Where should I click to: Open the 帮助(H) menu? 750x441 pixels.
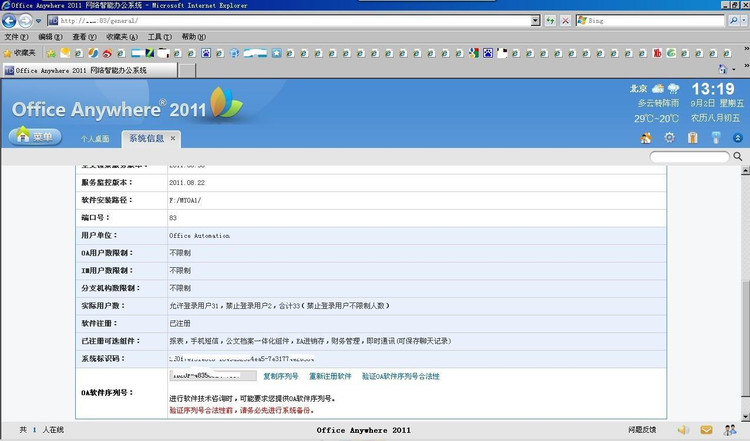tap(194, 37)
